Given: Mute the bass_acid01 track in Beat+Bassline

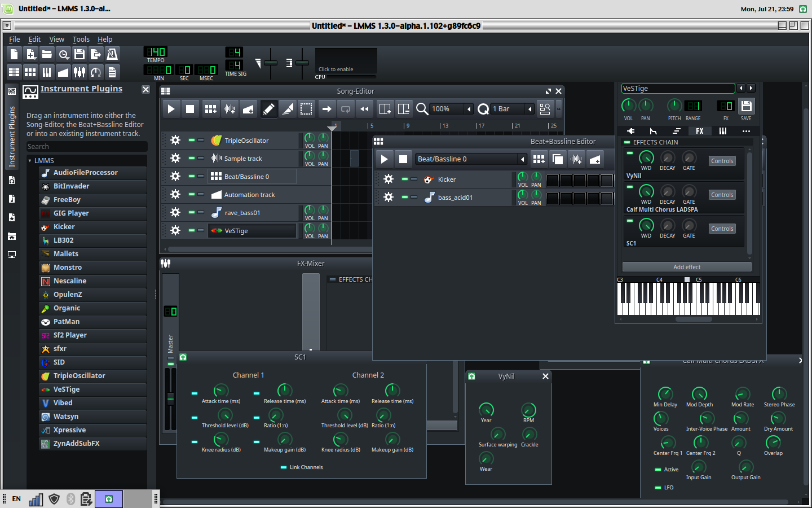Looking at the screenshot, I should (x=405, y=197).
